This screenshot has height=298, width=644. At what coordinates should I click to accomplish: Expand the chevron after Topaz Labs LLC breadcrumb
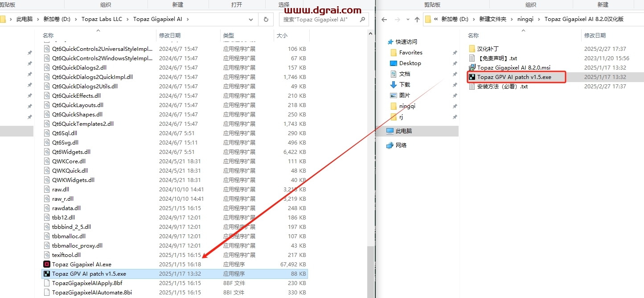coord(127,19)
